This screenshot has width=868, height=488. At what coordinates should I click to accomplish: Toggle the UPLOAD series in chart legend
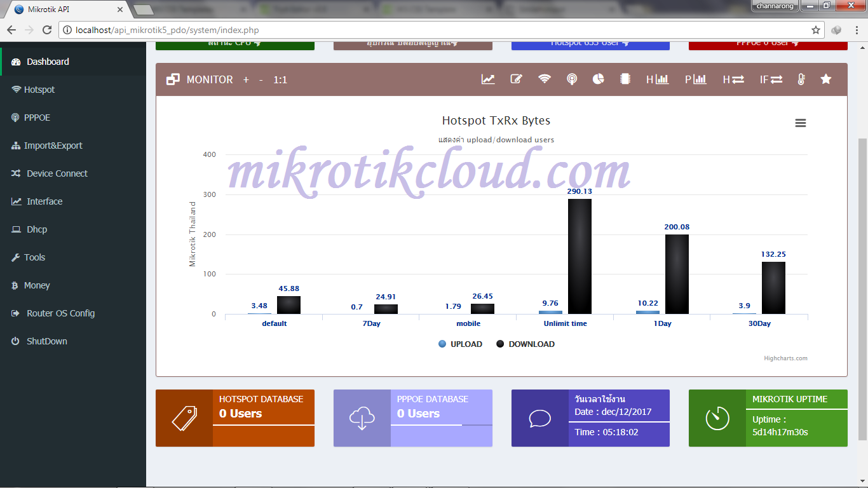[x=460, y=344]
